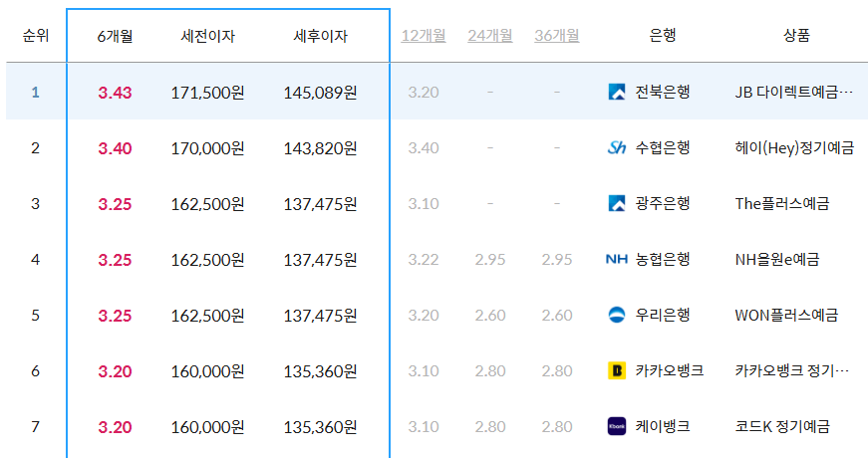This screenshot has width=868, height=458.
Task: Switch to the 36개월 term column
Action: 557,36
